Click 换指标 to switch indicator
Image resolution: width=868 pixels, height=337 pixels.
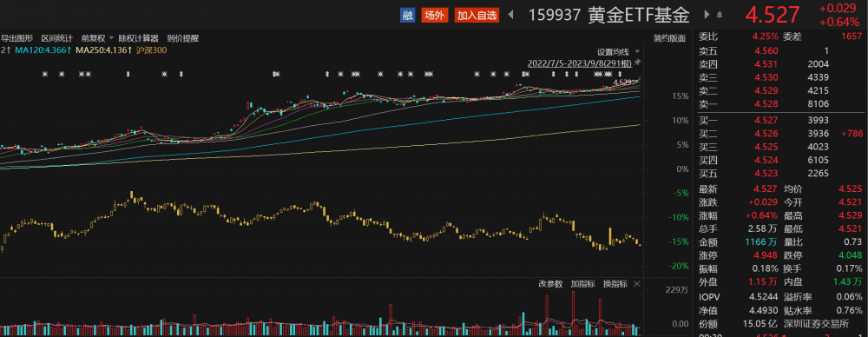(615, 284)
